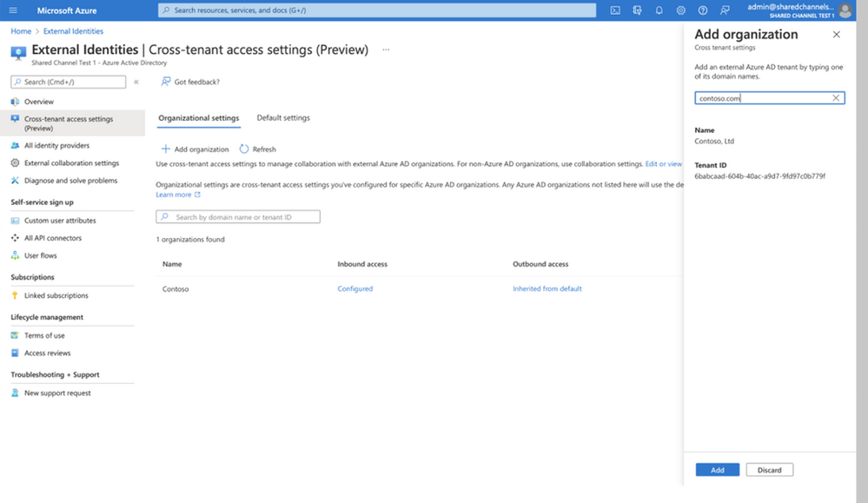
Task: Click the New support request icon
Action: pos(15,393)
